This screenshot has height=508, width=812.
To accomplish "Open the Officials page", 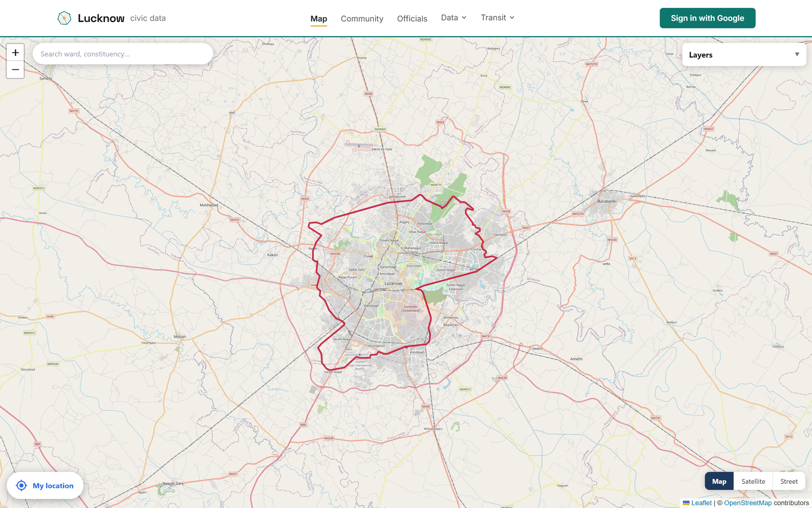I will (412, 19).
